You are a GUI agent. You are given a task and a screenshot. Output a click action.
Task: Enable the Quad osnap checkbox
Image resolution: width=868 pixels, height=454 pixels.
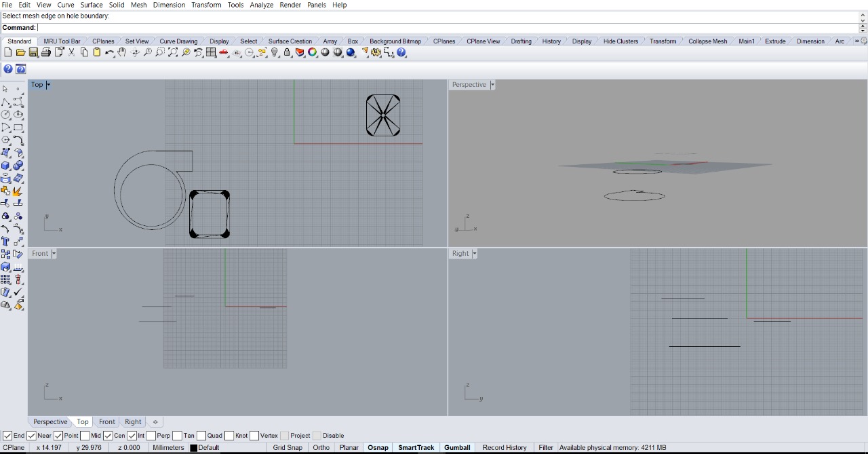click(x=201, y=436)
